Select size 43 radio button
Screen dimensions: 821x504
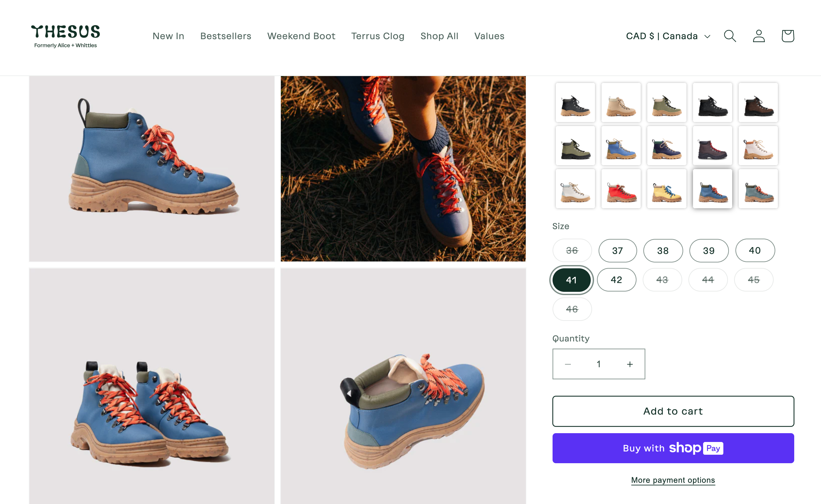pos(662,279)
